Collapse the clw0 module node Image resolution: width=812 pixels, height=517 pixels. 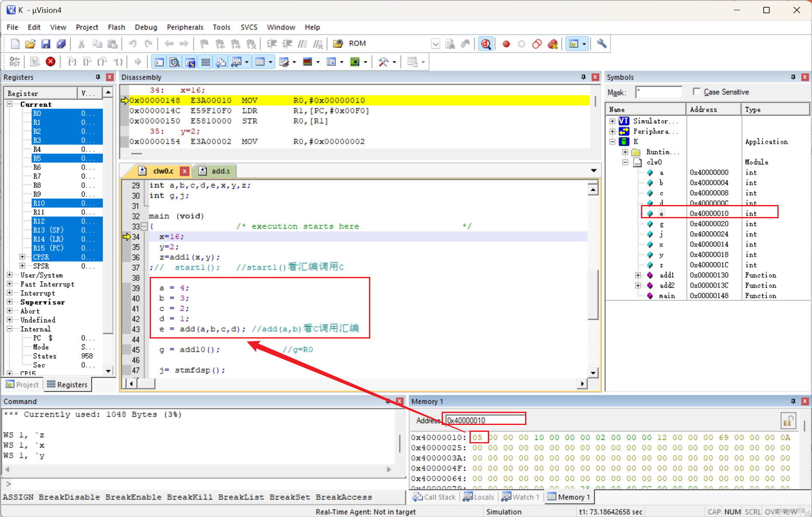tap(625, 162)
